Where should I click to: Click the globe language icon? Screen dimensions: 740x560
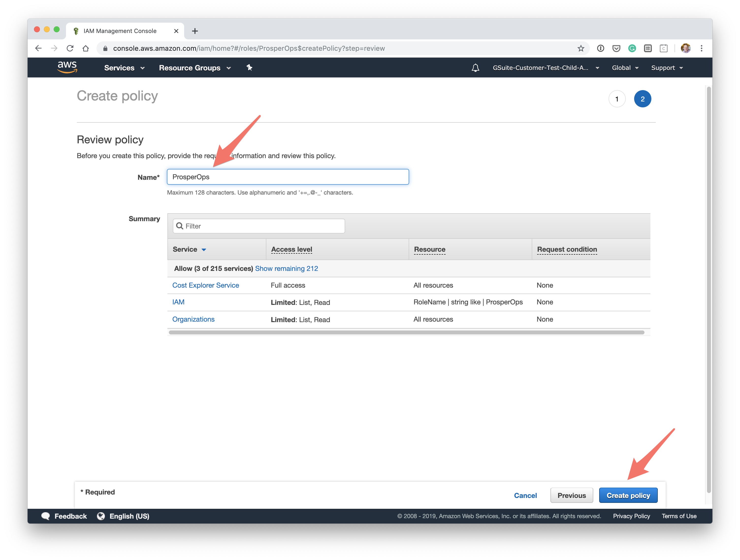point(101,516)
